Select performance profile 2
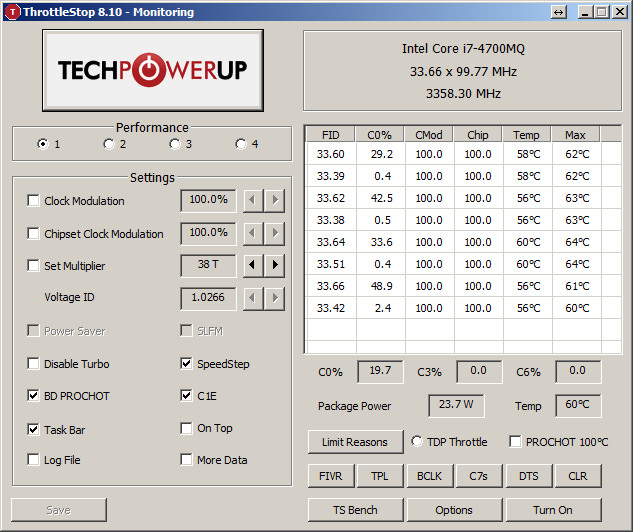This screenshot has height=532, width=633. 108,144
